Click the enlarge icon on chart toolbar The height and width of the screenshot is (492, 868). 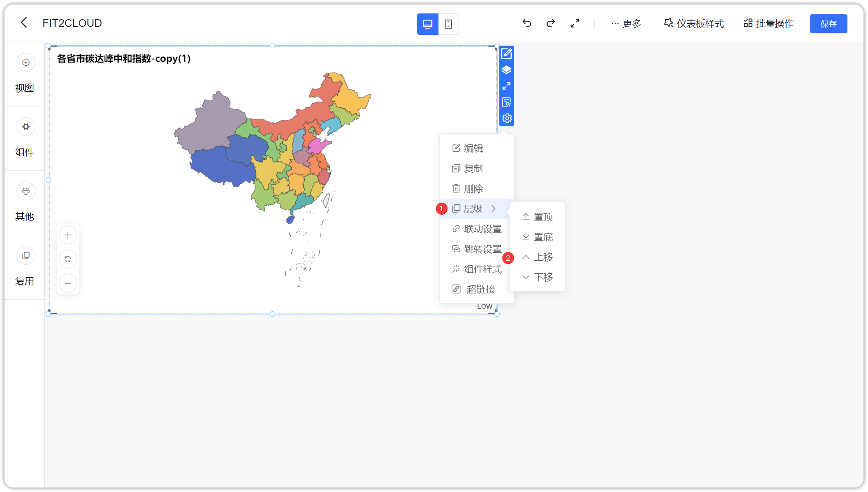(x=506, y=86)
